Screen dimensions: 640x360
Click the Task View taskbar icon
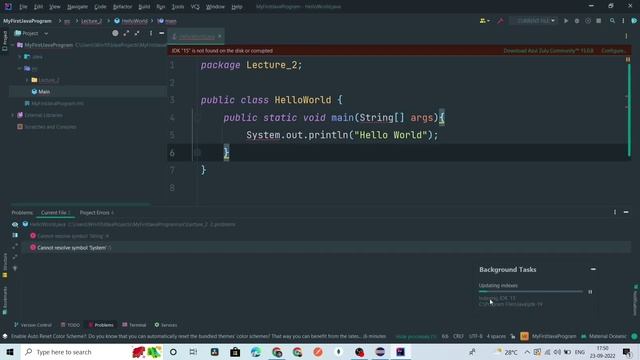tap(193, 352)
